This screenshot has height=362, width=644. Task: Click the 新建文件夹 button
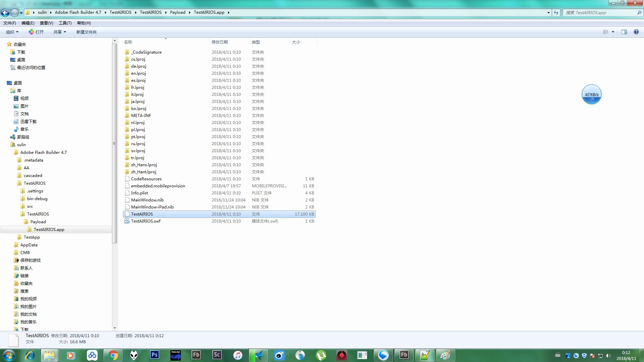(86, 32)
